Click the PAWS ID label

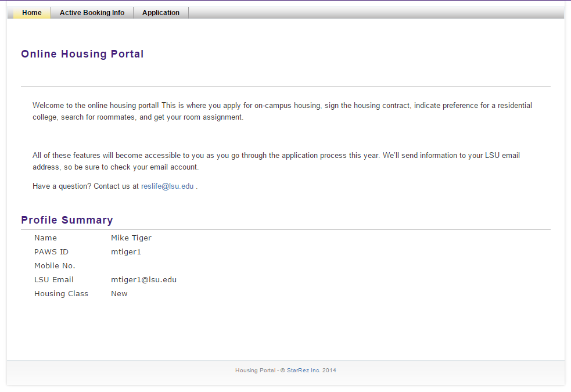tap(51, 251)
